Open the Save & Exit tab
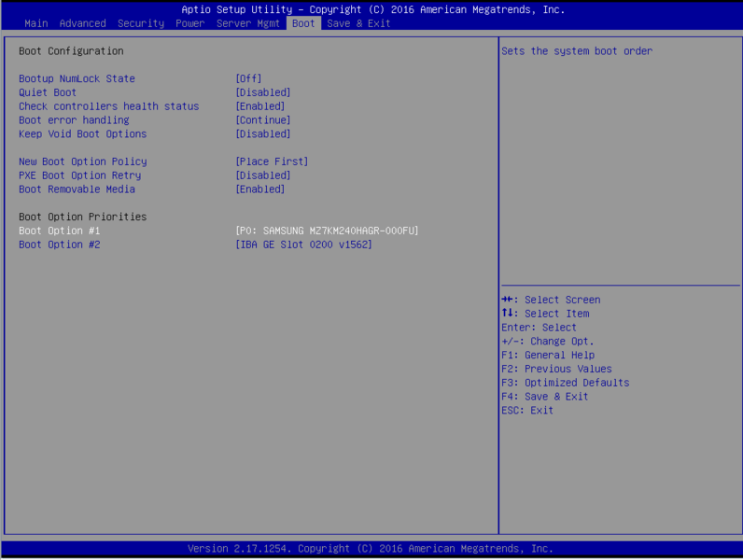 tap(358, 23)
